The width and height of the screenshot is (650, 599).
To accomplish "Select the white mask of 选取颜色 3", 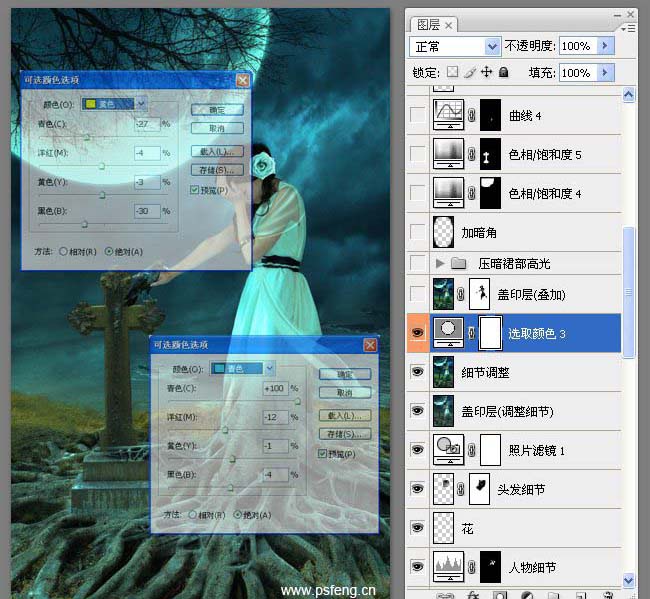I will click(490, 333).
